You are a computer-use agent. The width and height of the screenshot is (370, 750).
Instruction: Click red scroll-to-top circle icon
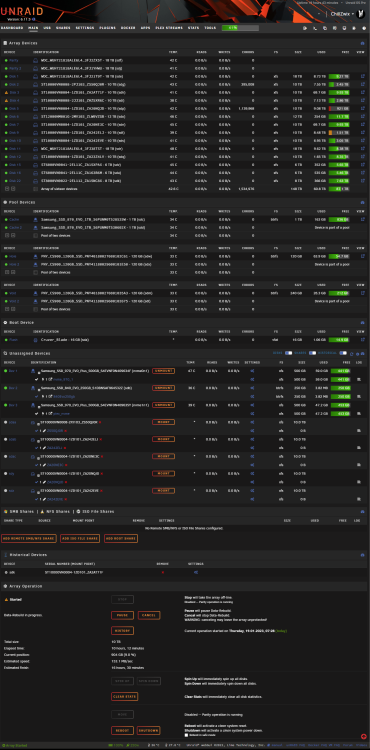364,737
